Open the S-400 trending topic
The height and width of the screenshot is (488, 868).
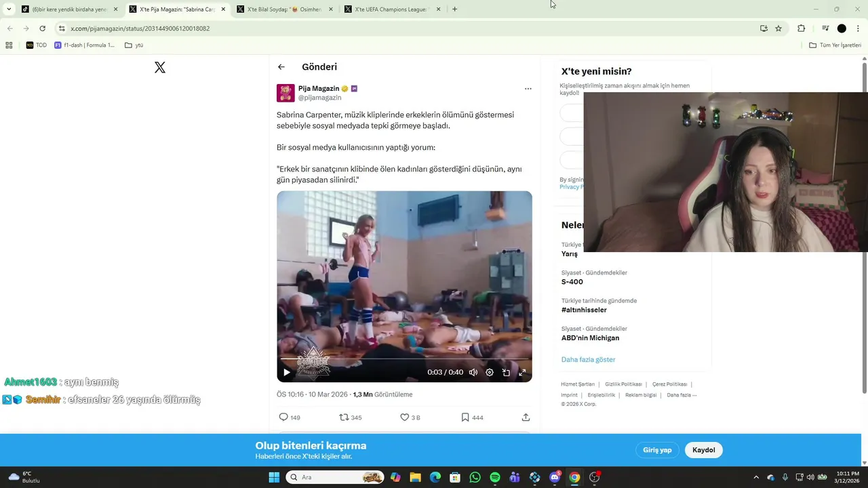(572, 282)
